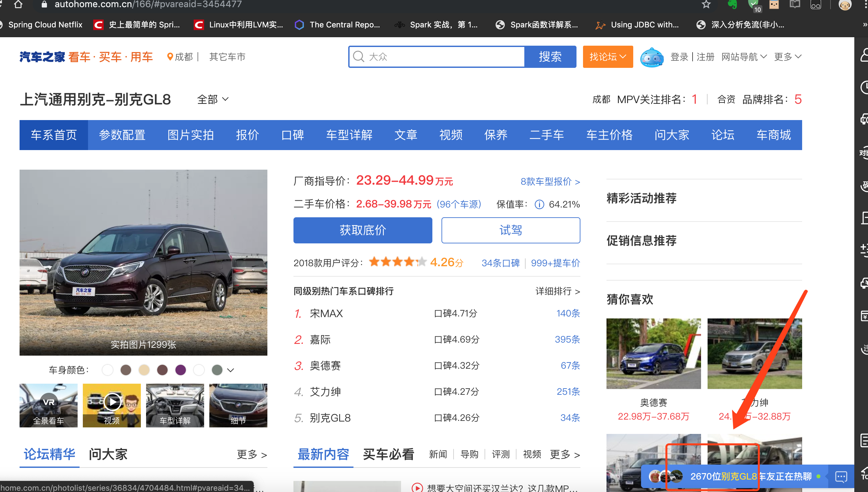The height and width of the screenshot is (492, 868).
Task: Click the browser home icon
Action: (18, 4)
